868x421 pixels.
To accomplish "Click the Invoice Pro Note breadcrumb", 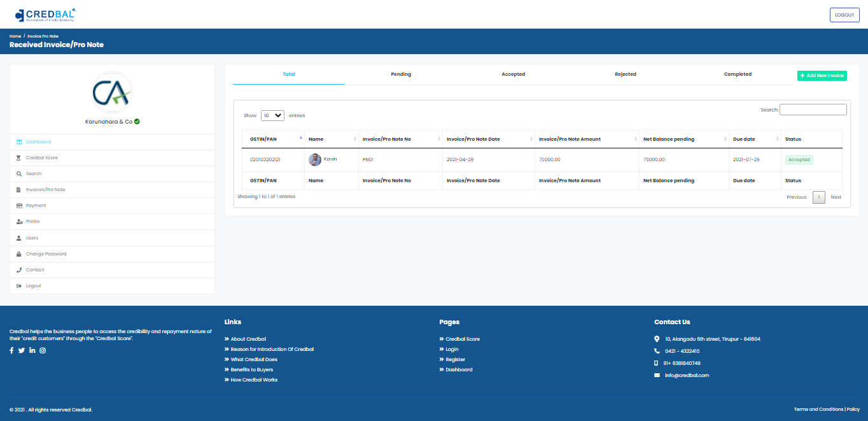I will pos(43,36).
